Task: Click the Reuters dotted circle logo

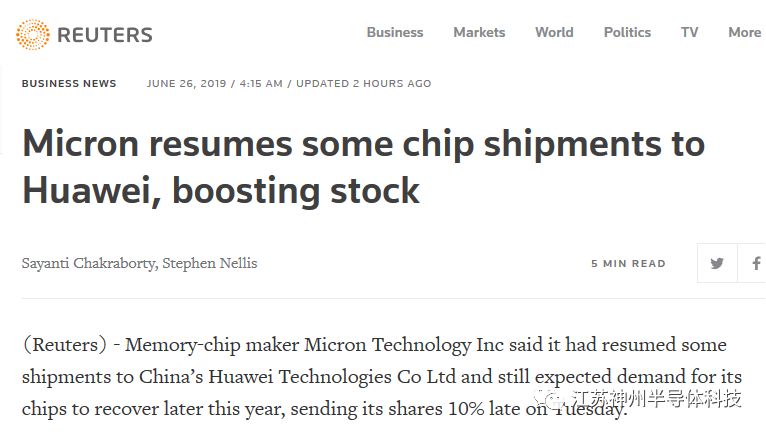Action: coord(32,35)
